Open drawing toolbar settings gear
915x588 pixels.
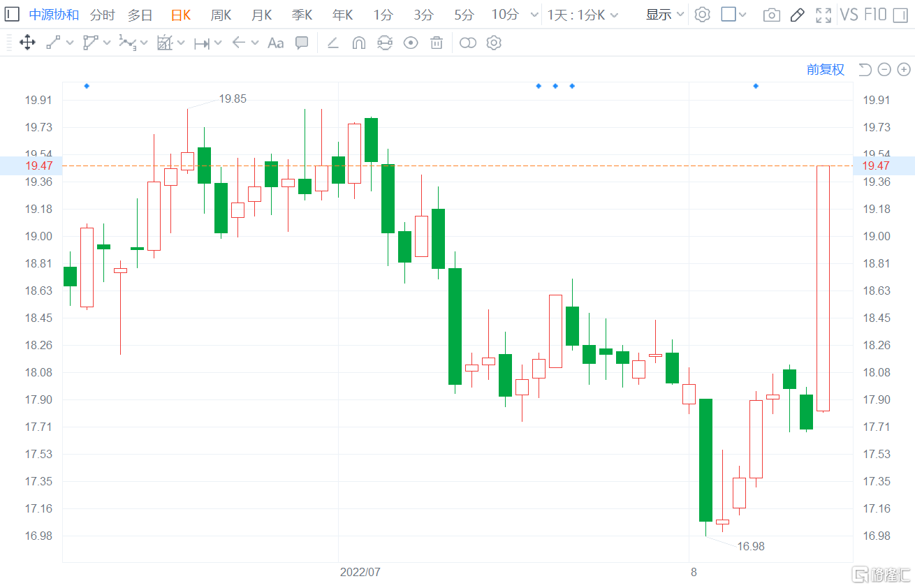(494, 43)
